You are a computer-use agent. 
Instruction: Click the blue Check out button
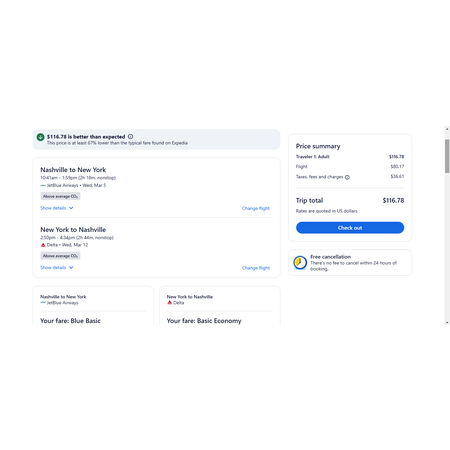coord(350,228)
